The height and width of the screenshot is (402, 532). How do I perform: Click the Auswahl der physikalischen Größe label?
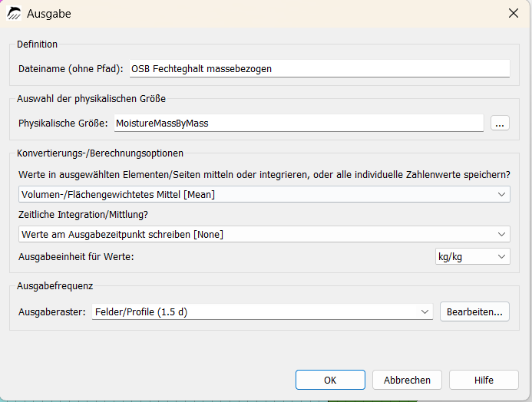point(91,99)
